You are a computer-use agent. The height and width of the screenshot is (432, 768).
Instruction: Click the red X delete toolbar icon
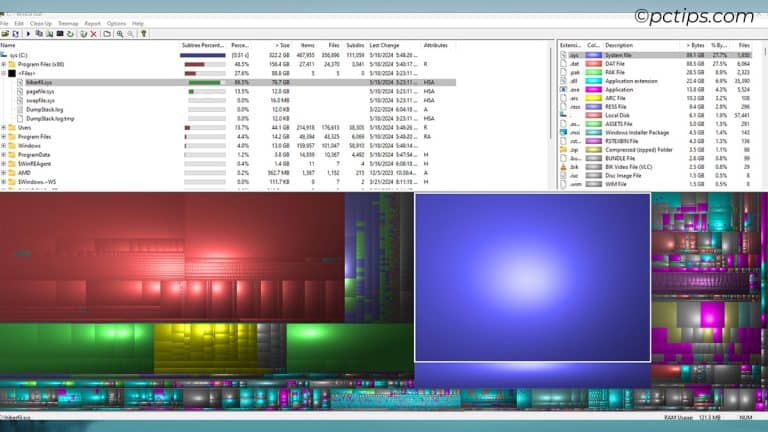93,33
